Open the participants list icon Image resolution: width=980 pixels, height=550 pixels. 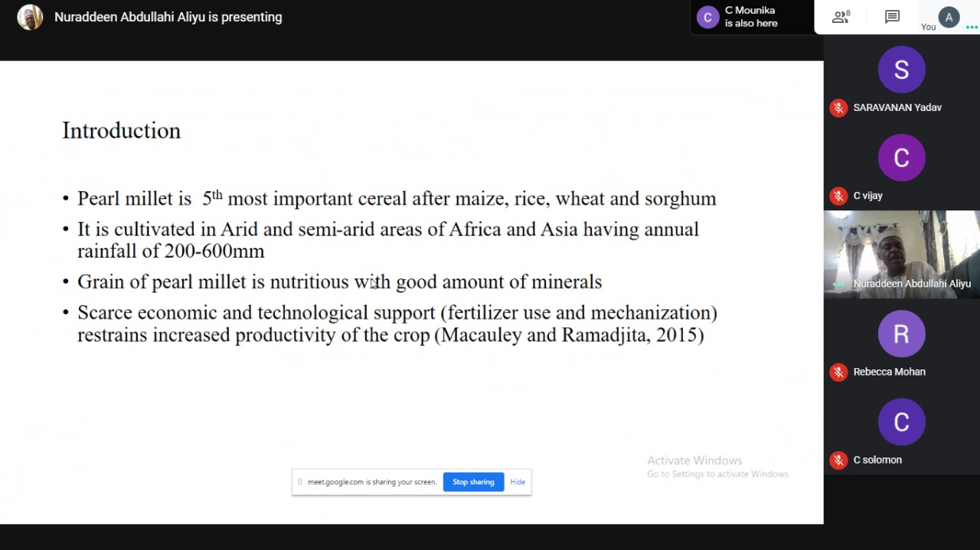pos(841,17)
